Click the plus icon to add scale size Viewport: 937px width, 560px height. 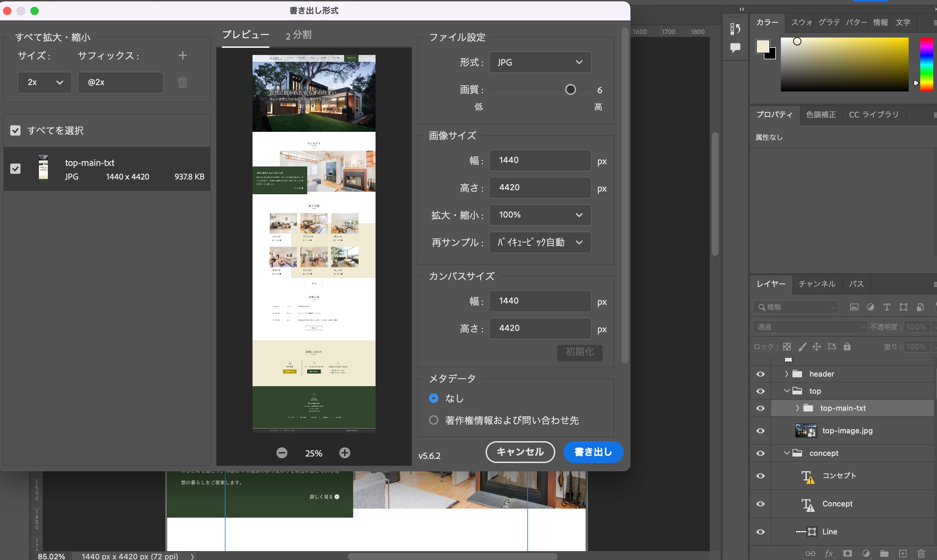coord(183,55)
